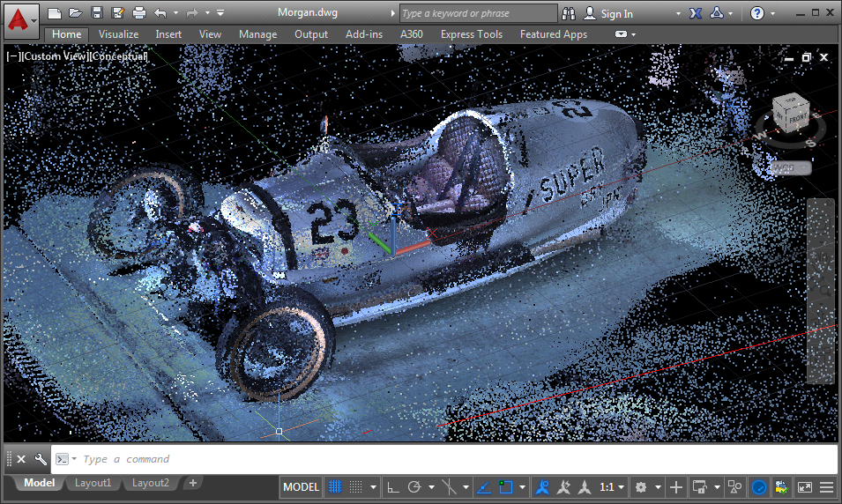Click the Autodesk Exchange Apps X icon
Viewport: 842px width, 504px height.
[x=695, y=13]
